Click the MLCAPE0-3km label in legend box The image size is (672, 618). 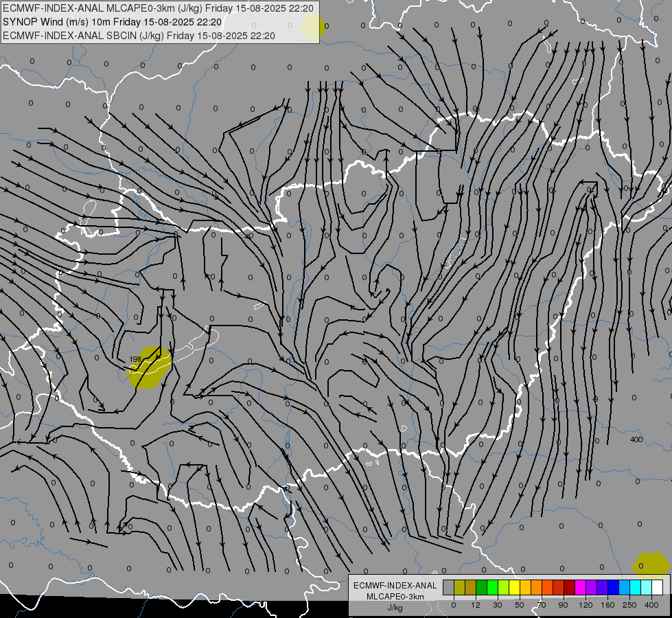(x=395, y=597)
